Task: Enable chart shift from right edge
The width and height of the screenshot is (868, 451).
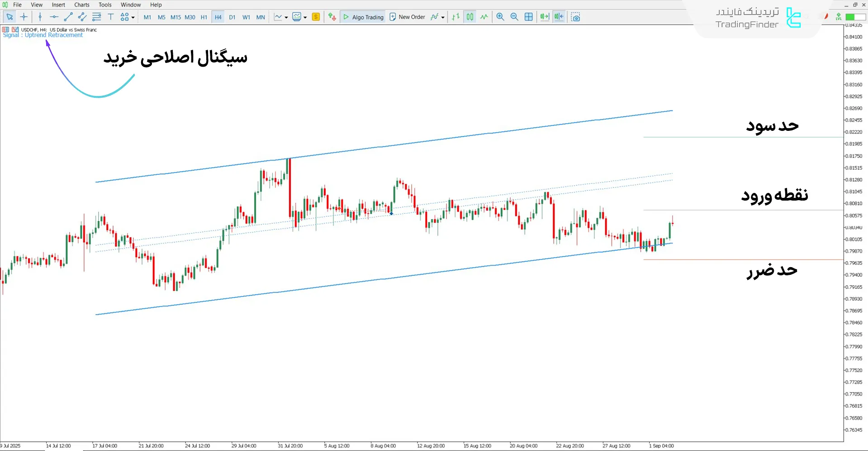Action: (x=559, y=17)
